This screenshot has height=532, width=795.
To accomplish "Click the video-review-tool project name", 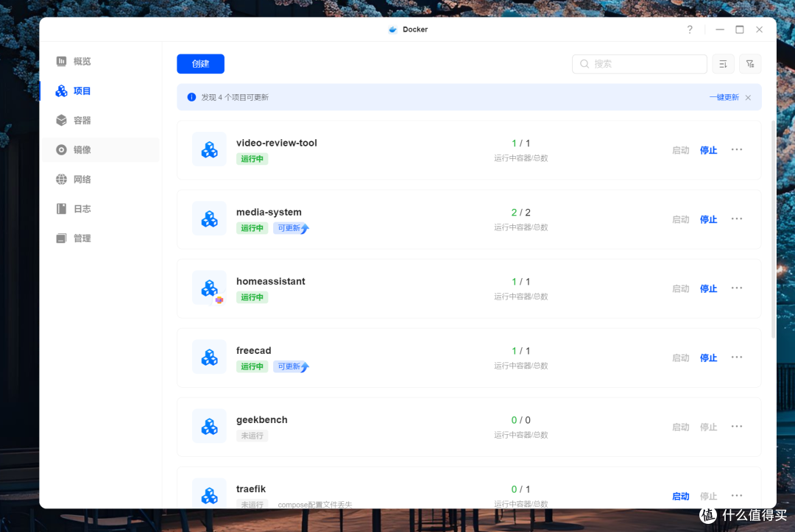I will (x=276, y=143).
